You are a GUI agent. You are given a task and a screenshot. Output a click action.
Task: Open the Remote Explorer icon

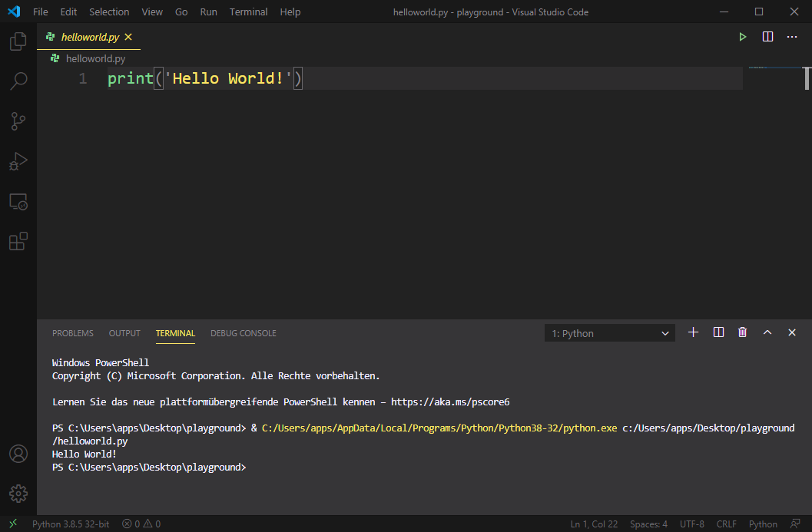pyautogui.click(x=18, y=202)
